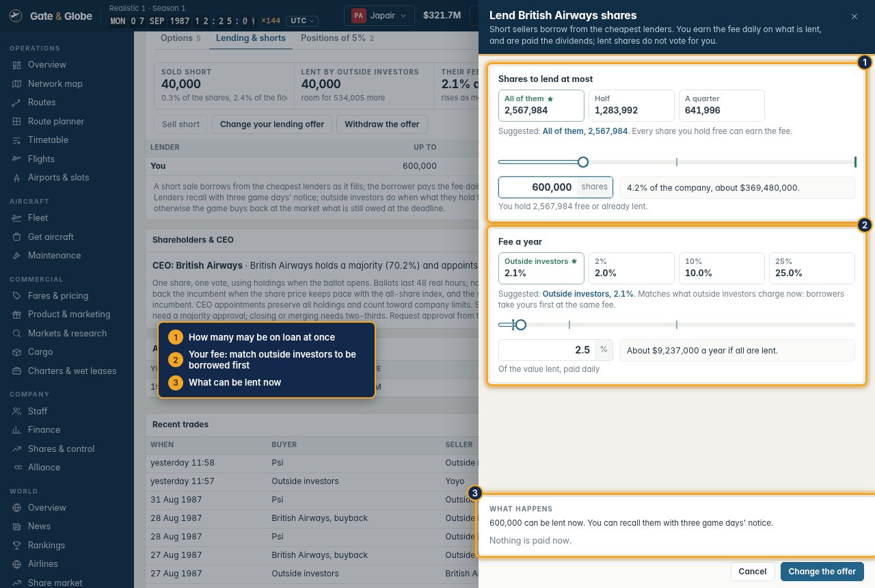Viewport: 875px width, 588px height.
Task: Pick the 'A quarter' shares preset
Action: (x=722, y=105)
